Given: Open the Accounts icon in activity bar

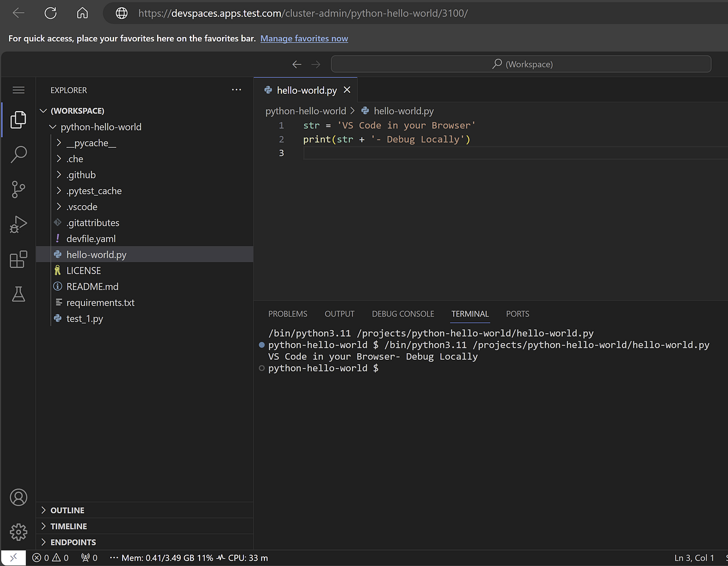Looking at the screenshot, I should [x=19, y=497].
